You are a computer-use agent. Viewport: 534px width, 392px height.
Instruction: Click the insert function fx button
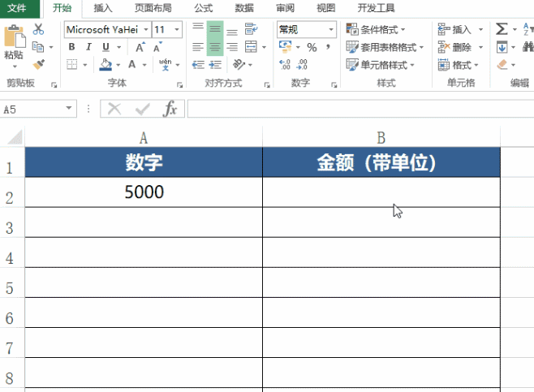[x=170, y=109]
